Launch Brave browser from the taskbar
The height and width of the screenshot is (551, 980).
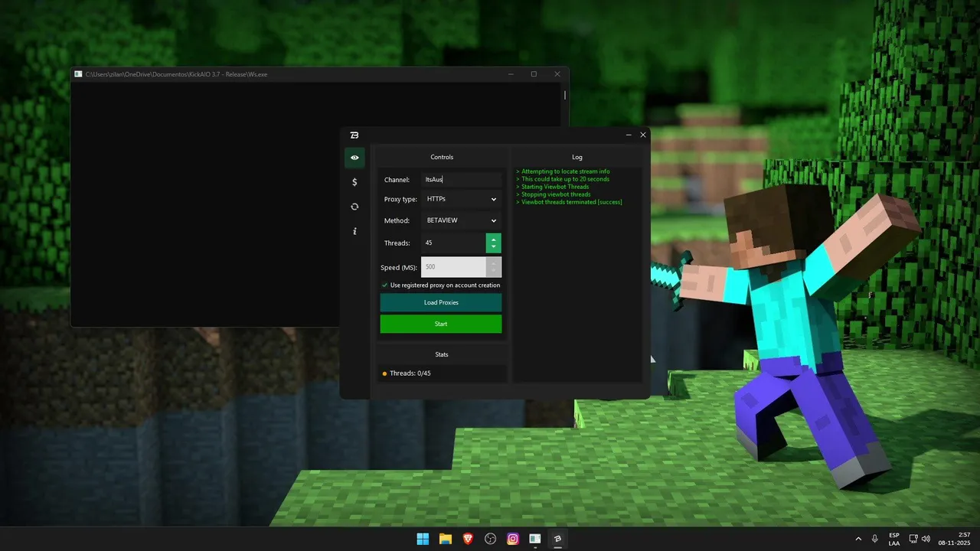tap(468, 539)
